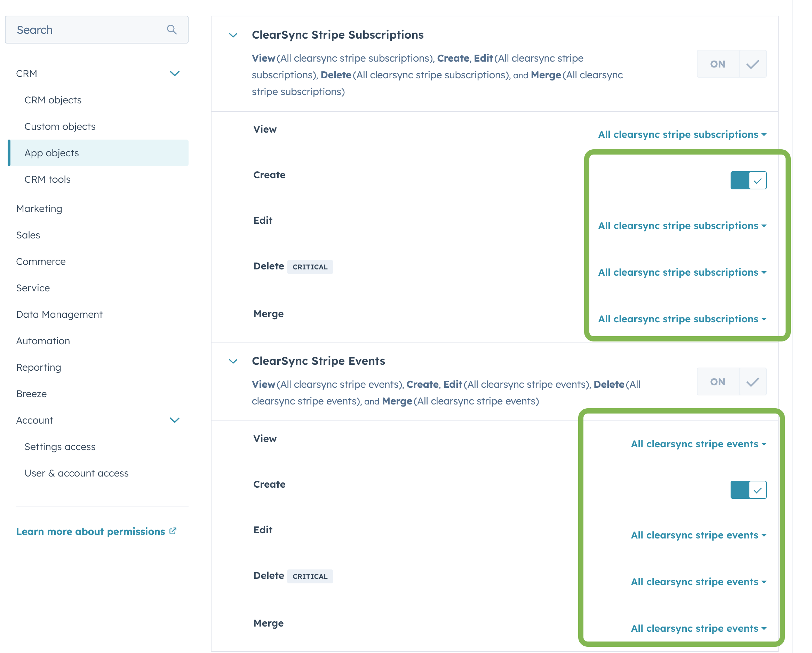The image size is (812, 653).
Task: Switch off ClearSync Stripe Events ON toggle
Action: tap(731, 382)
